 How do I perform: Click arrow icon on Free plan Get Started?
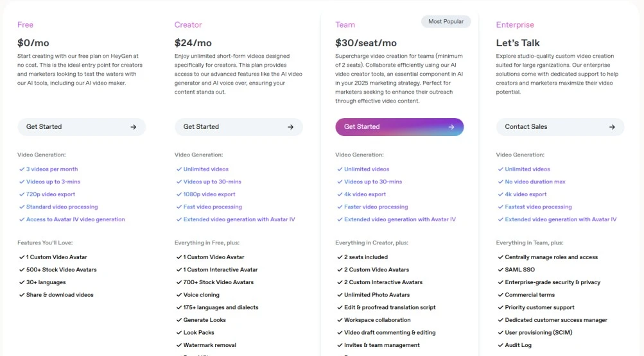[133, 127]
